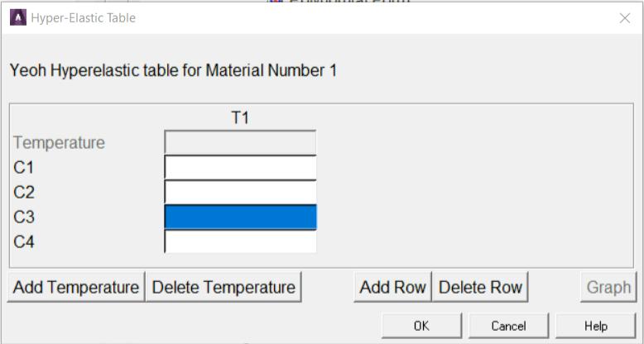This screenshot has height=344, width=644.
Task: Open the Graph view of the table
Action: [608, 287]
